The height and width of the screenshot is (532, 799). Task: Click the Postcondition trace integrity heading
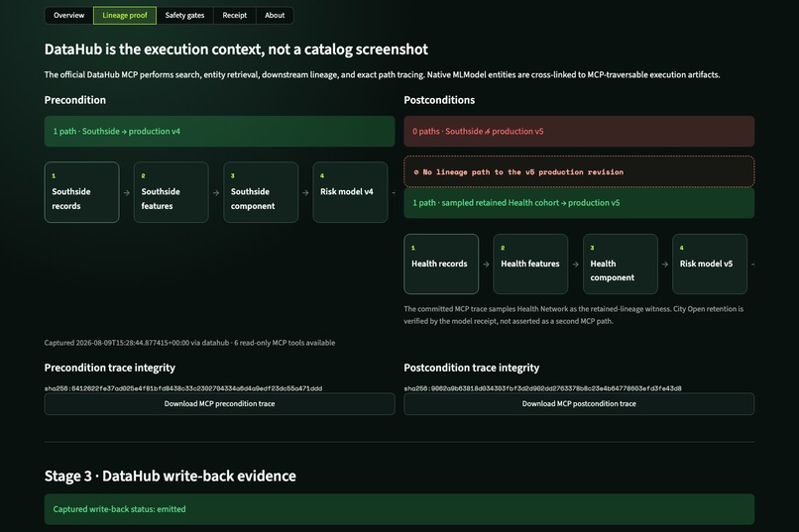click(471, 368)
